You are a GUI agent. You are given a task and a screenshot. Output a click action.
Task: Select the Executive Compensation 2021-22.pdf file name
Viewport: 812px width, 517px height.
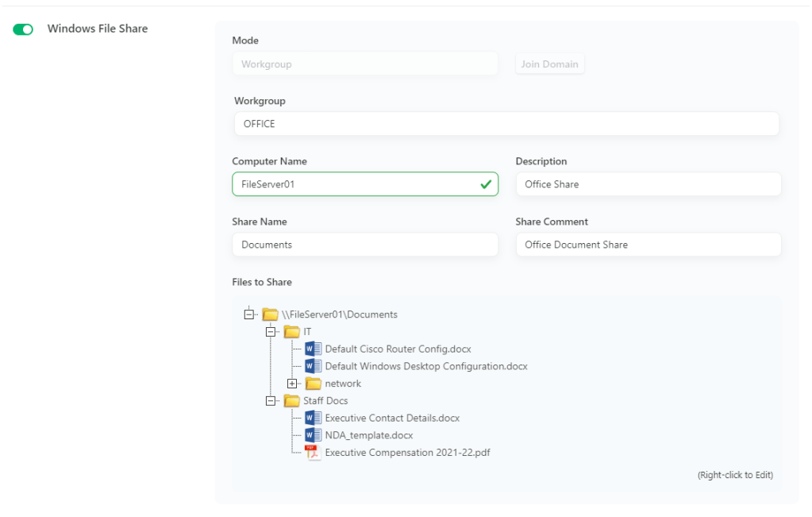tap(407, 453)
